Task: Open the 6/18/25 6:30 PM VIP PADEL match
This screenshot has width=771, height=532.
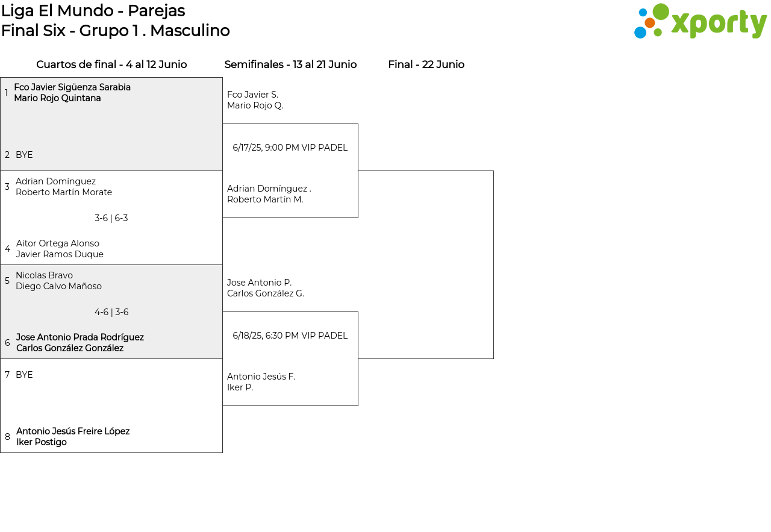Action: tap(290, 336)
